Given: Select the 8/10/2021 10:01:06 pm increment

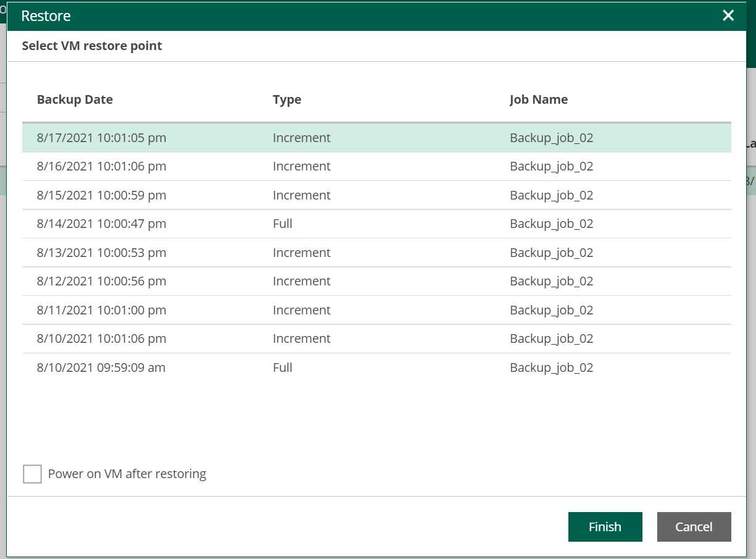Looking at the screenshot, I should tap(247, 338).
